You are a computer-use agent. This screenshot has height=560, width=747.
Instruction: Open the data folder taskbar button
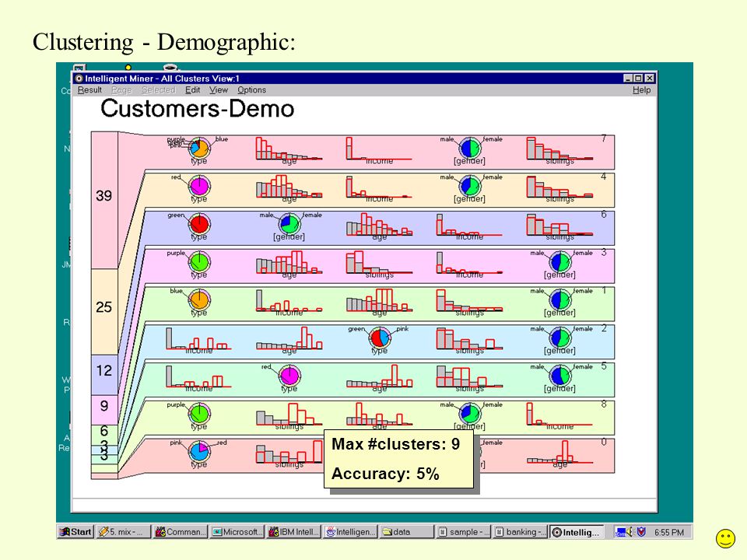(406, 532)
